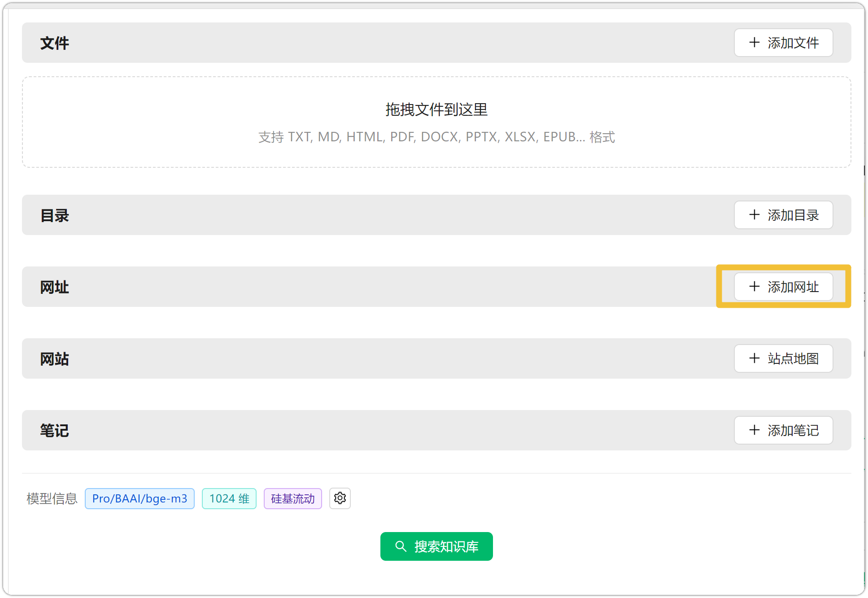This screenshot has height=598, width=868.
Task: Open model settings via gear icon
Action: pyautogui.click(x=340, y=498)
